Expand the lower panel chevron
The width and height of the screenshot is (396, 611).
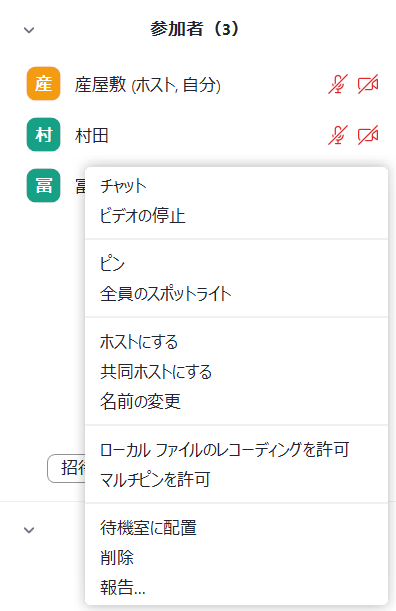click(x=29, y=530)
